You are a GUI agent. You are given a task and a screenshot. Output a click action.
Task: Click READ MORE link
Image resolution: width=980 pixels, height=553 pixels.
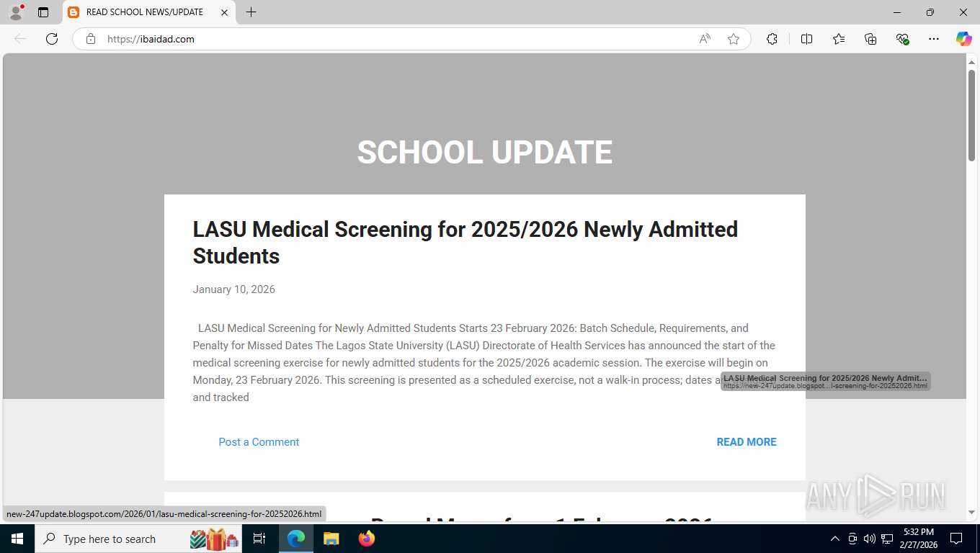[x=747, y=442]
